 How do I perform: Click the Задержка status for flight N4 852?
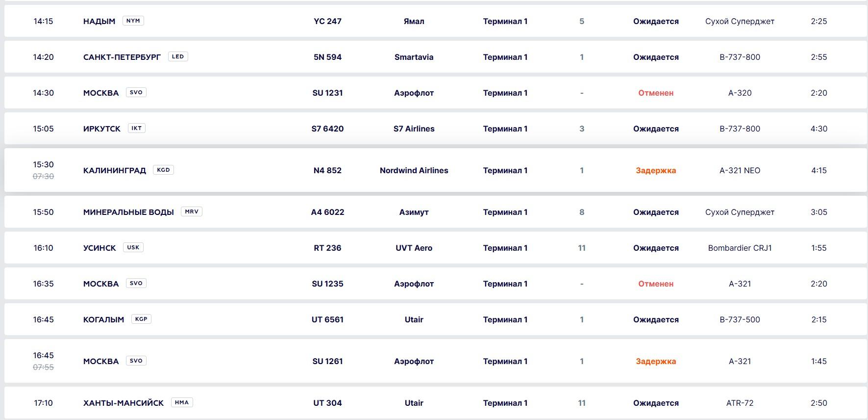tap(656, 170)
